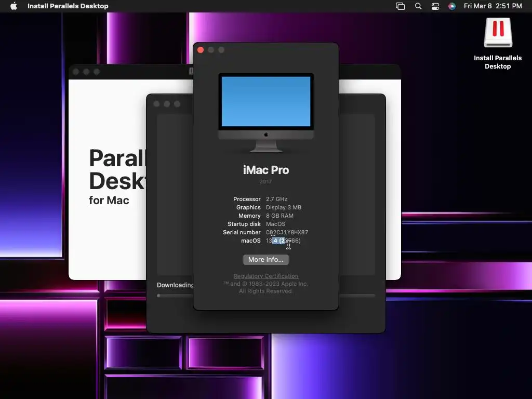The height and width of the screenshot is (399, 532).
Task: Click the Memory 8 GB RAM value
Action: [x=280, y=216]
